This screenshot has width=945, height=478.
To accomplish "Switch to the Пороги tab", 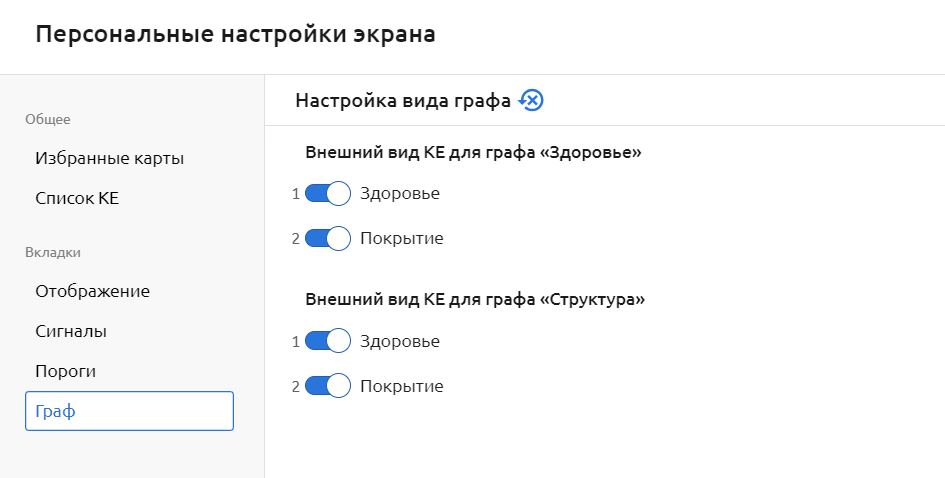I will (x=65, y=371).
